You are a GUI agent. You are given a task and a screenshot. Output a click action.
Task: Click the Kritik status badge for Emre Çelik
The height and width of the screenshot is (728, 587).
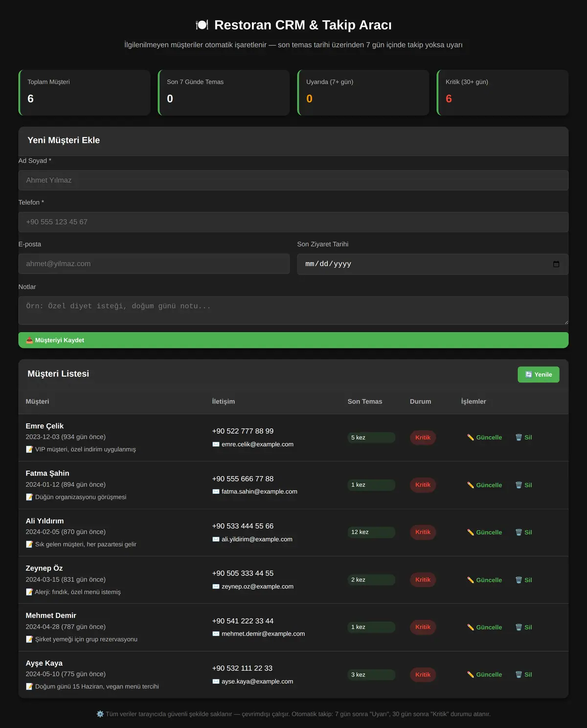(x=423, y=437)
